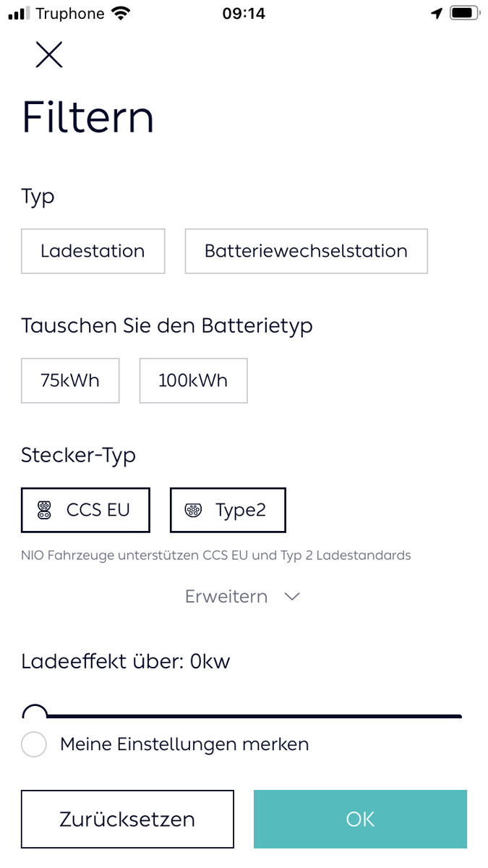
Task: Tap the battery icon in status bar
Action: coord(463,14)
